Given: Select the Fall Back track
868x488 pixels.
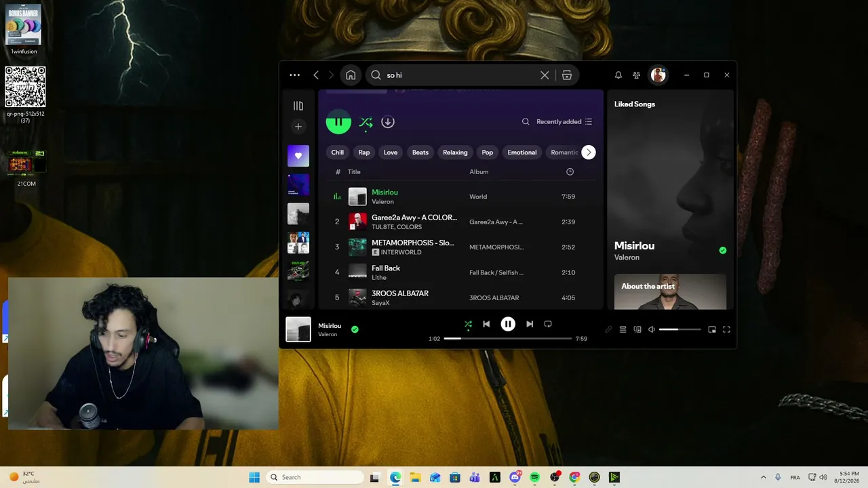Looking at the screenshot, I should (x=386, y=268).
